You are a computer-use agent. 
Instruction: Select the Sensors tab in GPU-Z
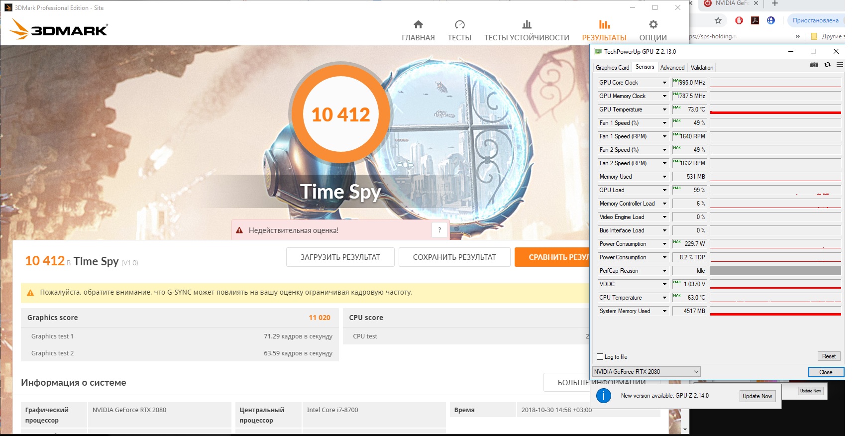645,67
